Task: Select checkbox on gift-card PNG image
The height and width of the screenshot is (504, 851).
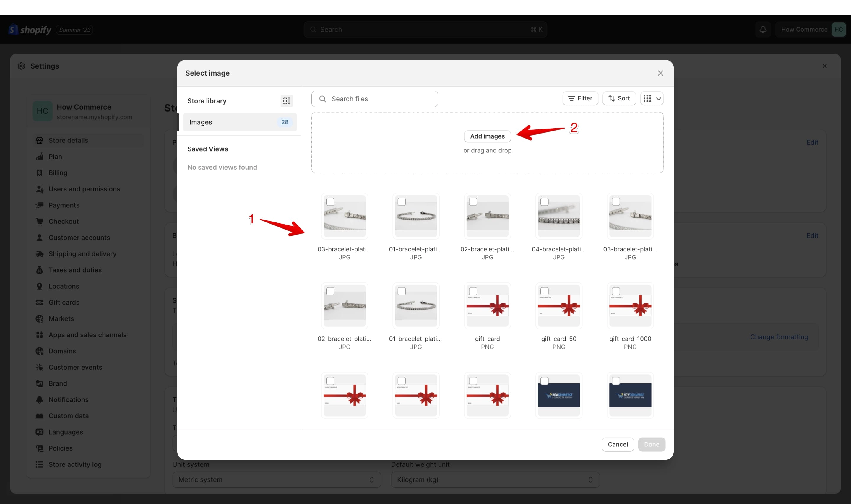Action: [473, 291]
